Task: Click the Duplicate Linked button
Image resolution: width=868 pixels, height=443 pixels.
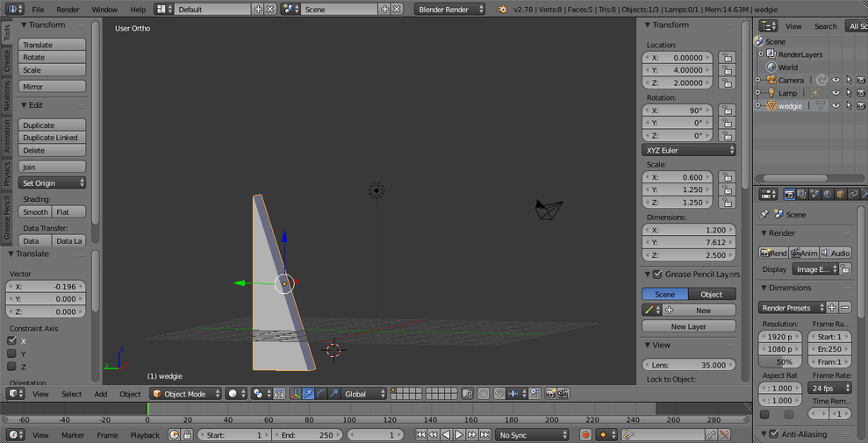Action: 52,138
